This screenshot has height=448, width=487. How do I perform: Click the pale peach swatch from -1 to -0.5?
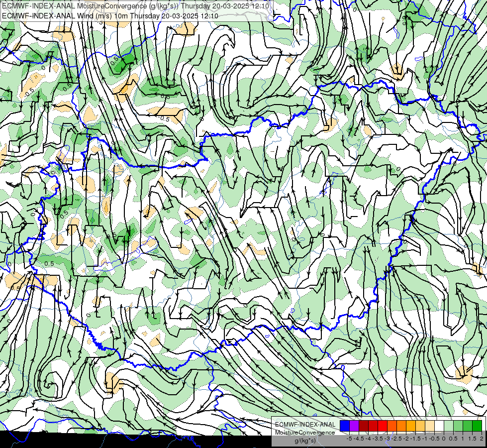coord(430,426)
